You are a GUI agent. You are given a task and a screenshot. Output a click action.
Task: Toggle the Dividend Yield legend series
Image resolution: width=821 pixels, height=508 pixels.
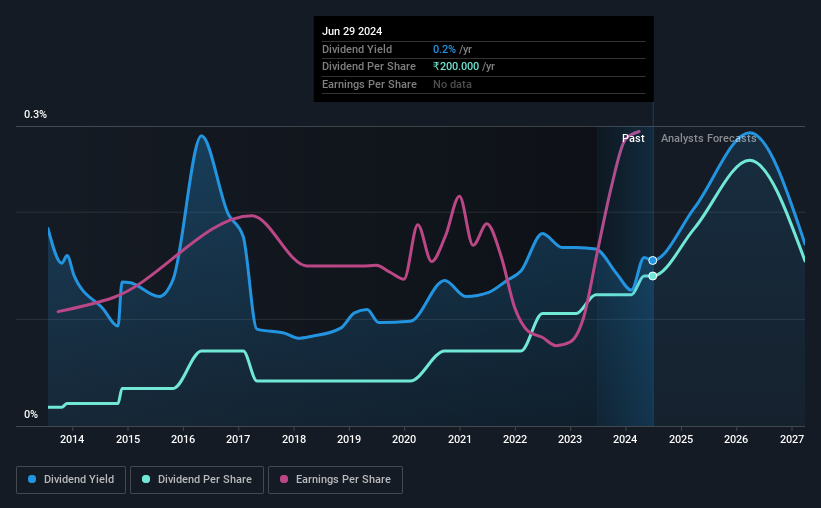pos(71,480)
